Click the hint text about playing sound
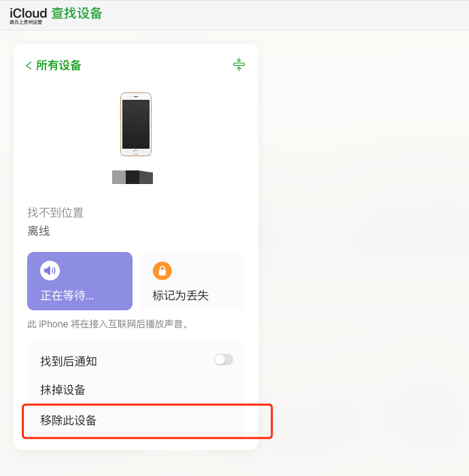 click(109, 324)
